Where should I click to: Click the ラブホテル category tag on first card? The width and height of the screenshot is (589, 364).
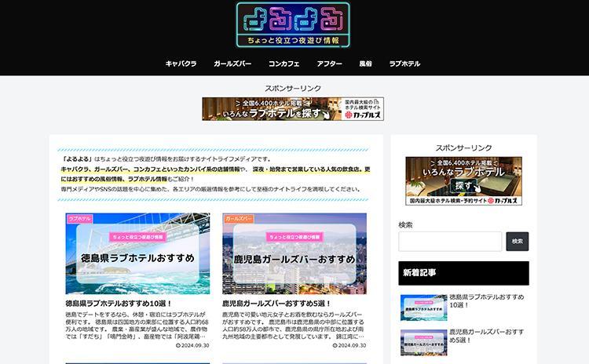pos(79,218)
